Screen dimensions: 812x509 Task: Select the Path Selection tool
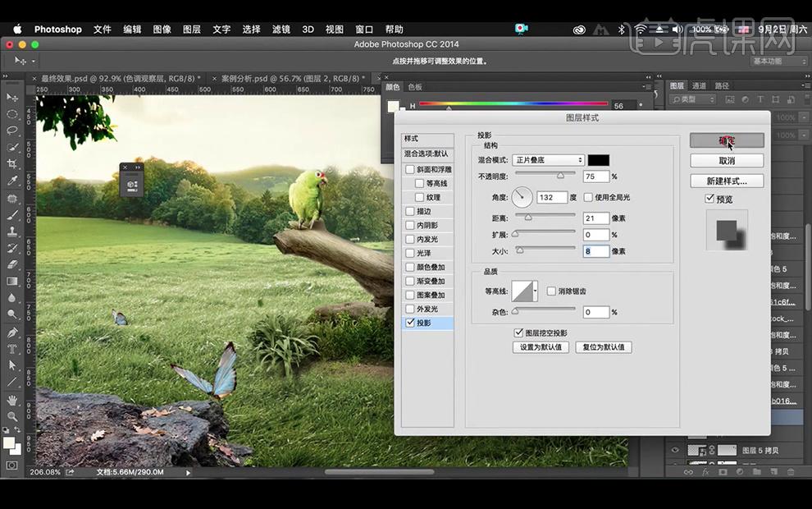point(12,365)
